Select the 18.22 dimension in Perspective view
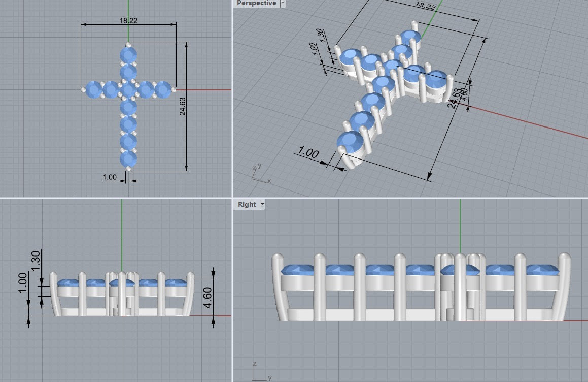 click(x=424, y=6)
